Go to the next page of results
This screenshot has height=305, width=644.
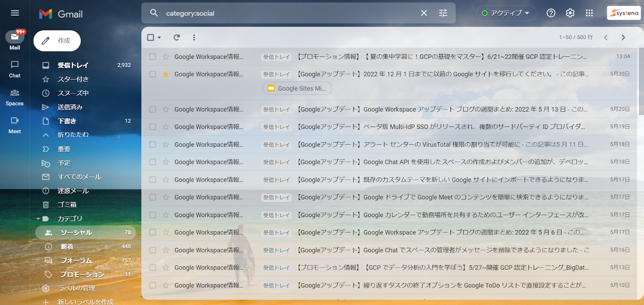[623, 37]
